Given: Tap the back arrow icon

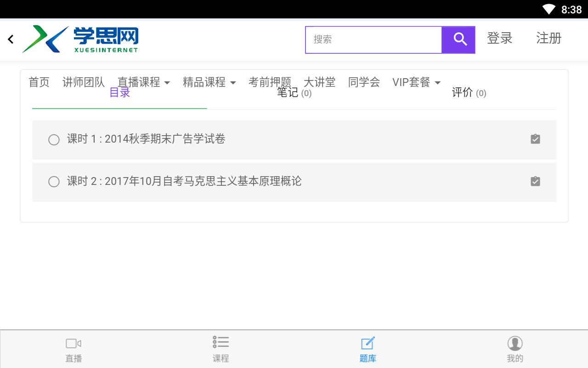Looking at the screenshot, I should click(x=11, y=40).
